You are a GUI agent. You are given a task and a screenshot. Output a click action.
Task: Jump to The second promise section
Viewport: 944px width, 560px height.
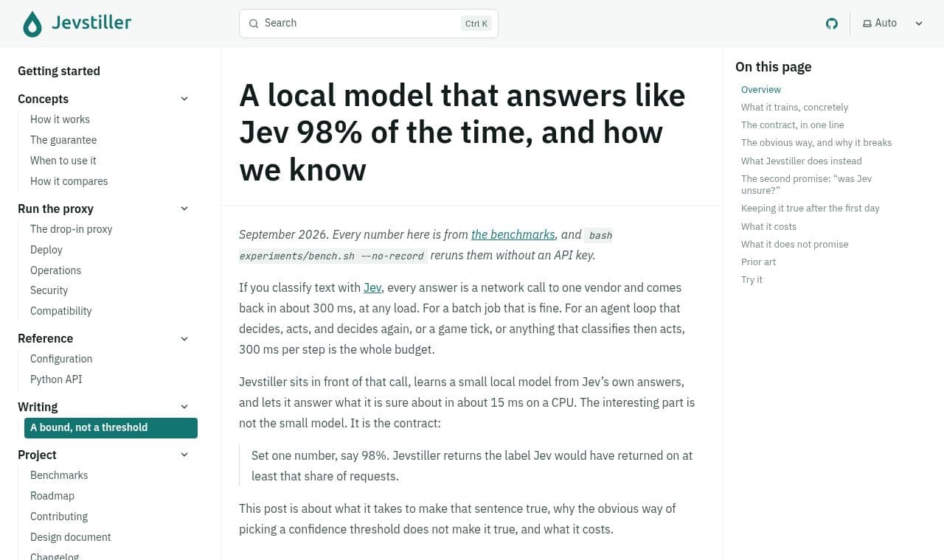[x=807, y=184]
